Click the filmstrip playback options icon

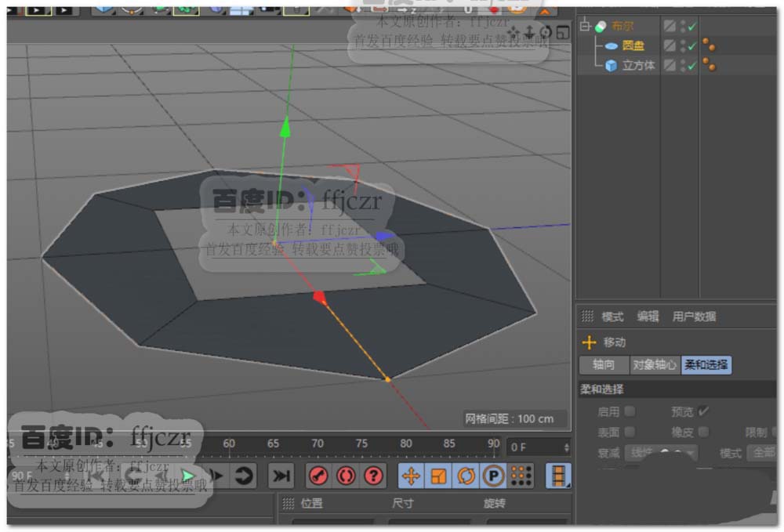558,476
